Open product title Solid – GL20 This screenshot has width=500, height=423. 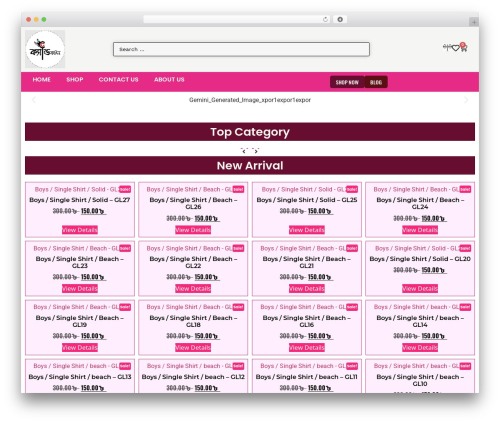tap(420, 259)
